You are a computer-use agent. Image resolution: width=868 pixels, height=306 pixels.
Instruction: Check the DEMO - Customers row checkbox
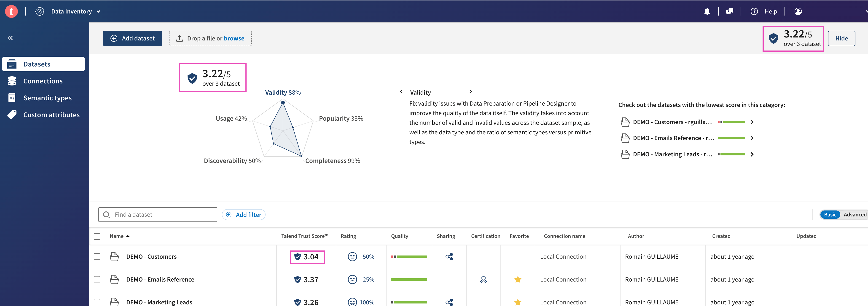pyautogui.click(x=97, y=256)
